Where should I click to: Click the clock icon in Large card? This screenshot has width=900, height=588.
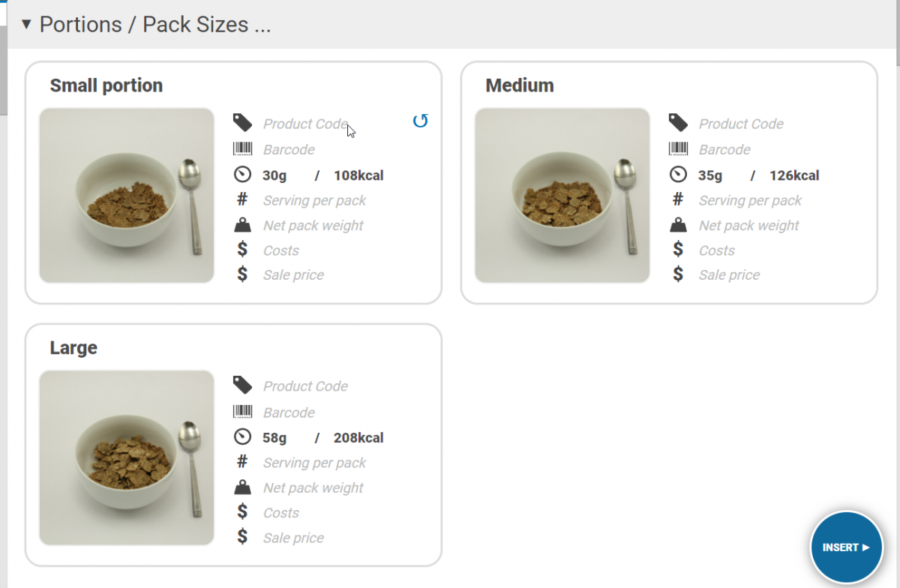click(242, 436)
